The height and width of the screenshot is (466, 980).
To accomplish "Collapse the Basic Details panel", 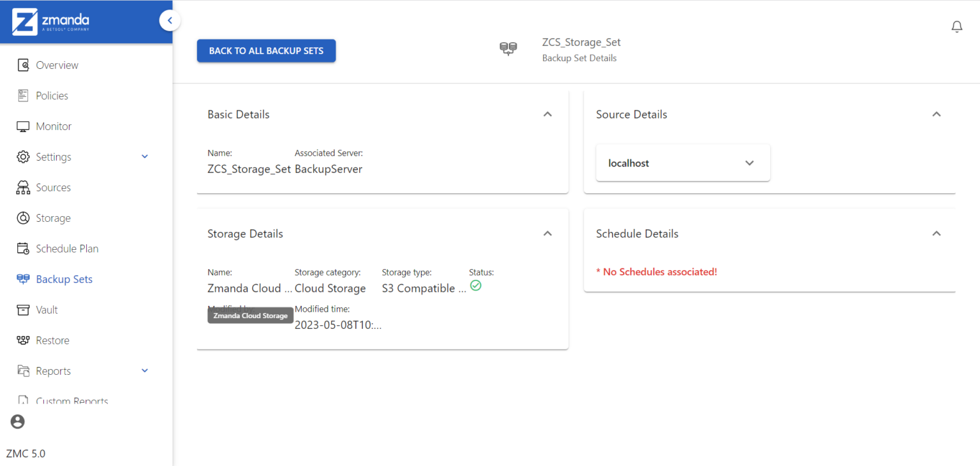I will (x=547, y=113).
